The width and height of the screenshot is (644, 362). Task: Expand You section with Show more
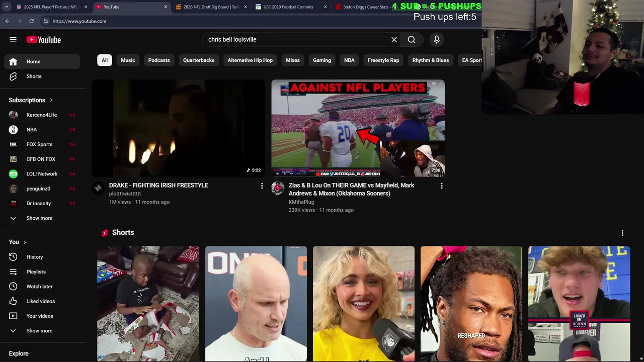point(42,331)
